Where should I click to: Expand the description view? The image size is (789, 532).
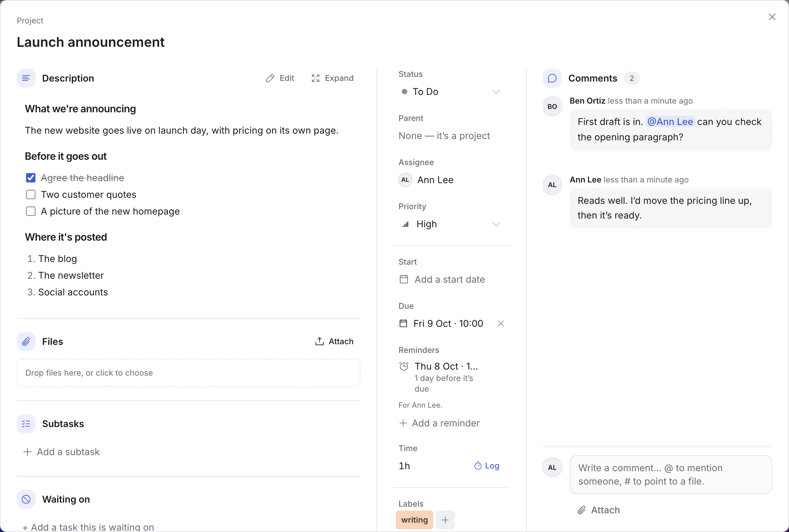pyautogui.click(x=333, y=79)
